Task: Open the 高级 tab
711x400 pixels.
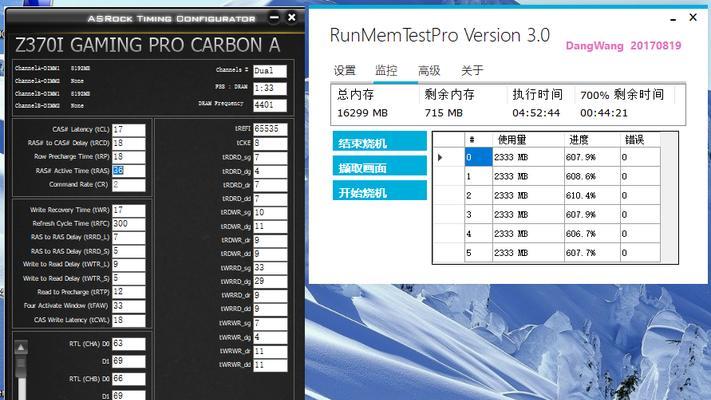Action: click(429, 71)
